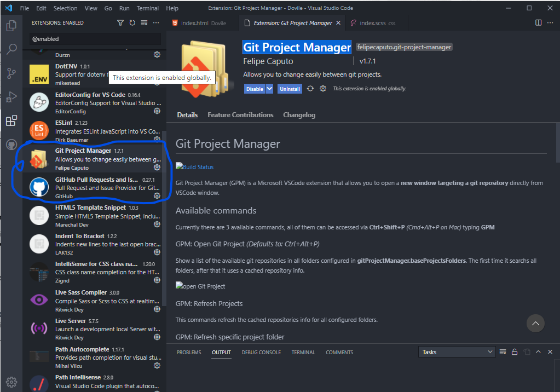Open the Search view in activity bar

pos(11,49)
